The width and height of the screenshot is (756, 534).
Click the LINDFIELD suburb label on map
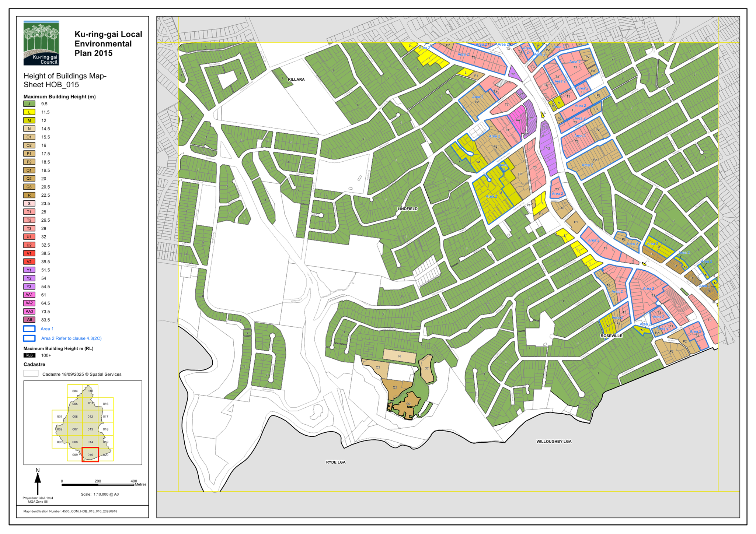coord(408,209)
